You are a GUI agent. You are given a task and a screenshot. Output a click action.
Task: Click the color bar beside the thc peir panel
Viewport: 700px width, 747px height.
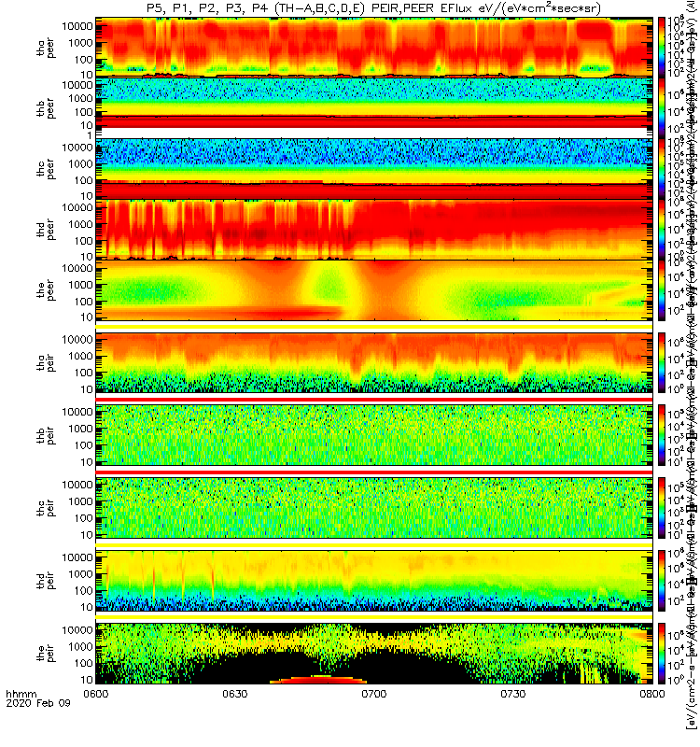coord(662,507)
